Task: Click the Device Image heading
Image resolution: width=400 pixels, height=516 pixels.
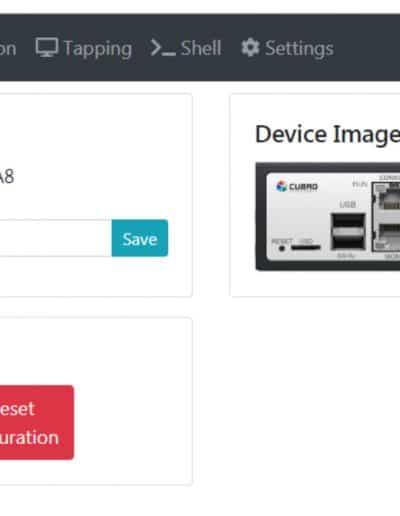Action: (x=327, y=135)
